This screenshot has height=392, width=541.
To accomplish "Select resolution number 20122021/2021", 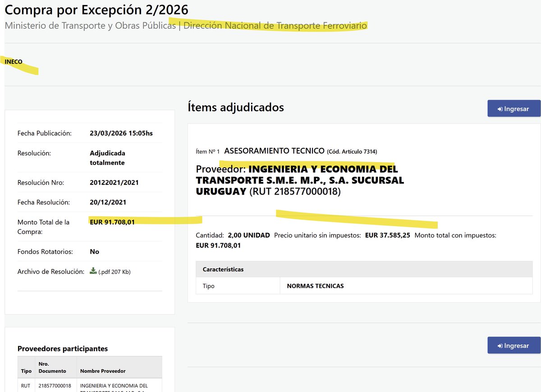I will [114, 182].
